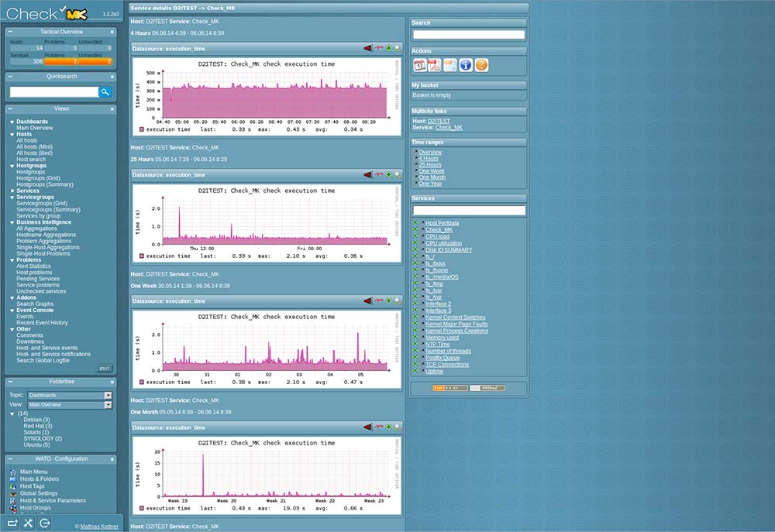Image resolution: width=775 pixels, height=532 pixels.
Task: Click the Hosts & Folders folder icon
Action: [13, 479]
